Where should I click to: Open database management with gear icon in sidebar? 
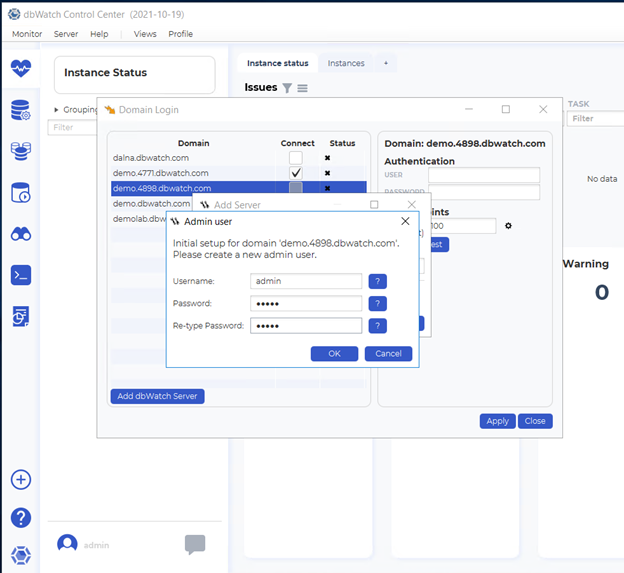21,110
